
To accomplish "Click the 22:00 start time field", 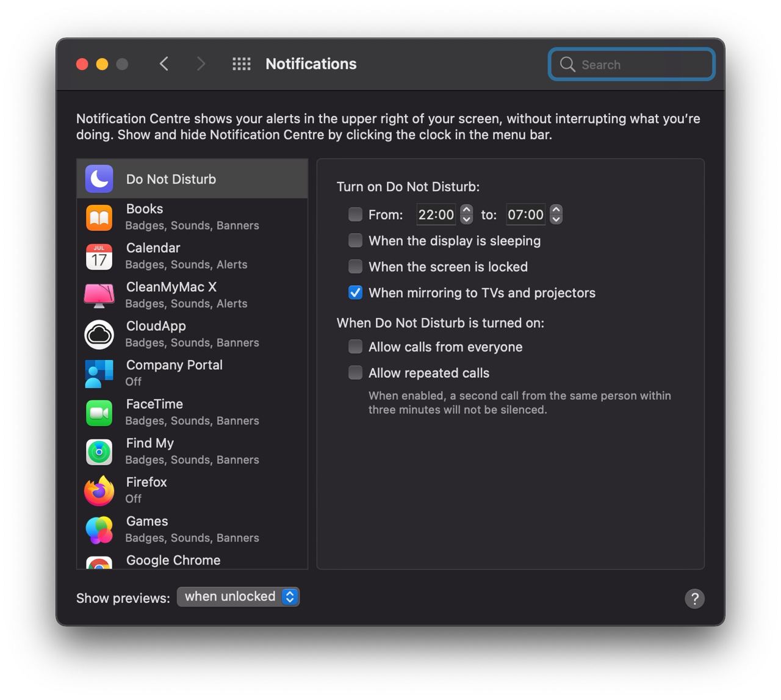I will pyautogui.click(x=436, y=214).
